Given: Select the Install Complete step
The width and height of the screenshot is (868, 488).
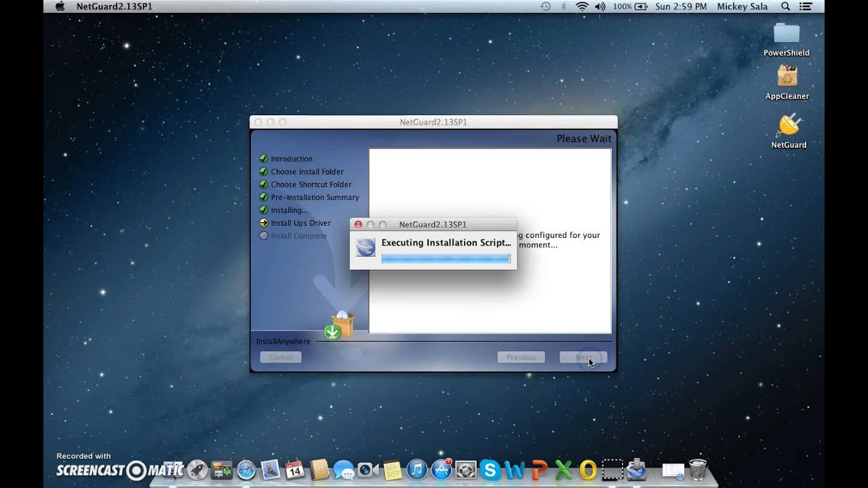Looking at the screenshot, I should click(x=298, y=236).
